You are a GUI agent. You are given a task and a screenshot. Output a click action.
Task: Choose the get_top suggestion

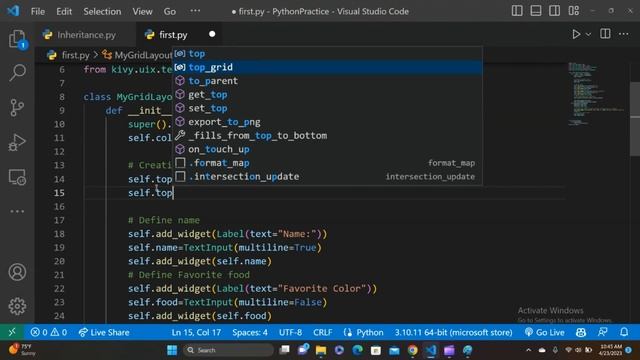click(327, 95)
